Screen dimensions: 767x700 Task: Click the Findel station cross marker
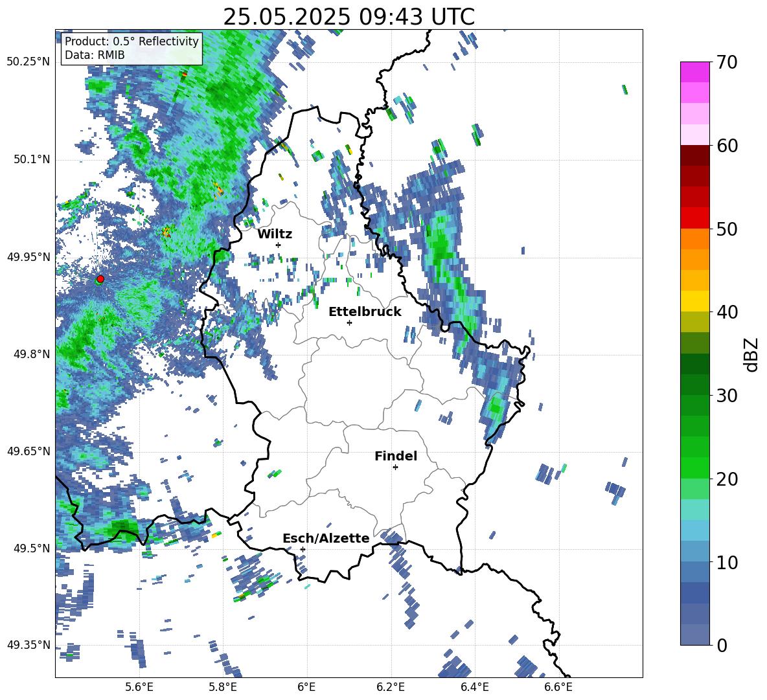(x=395, y=468)
